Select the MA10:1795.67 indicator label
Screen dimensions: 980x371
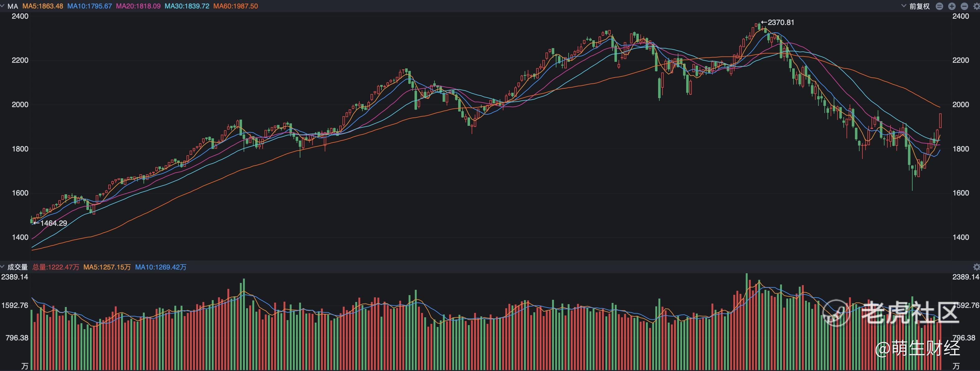coord(90,6)
